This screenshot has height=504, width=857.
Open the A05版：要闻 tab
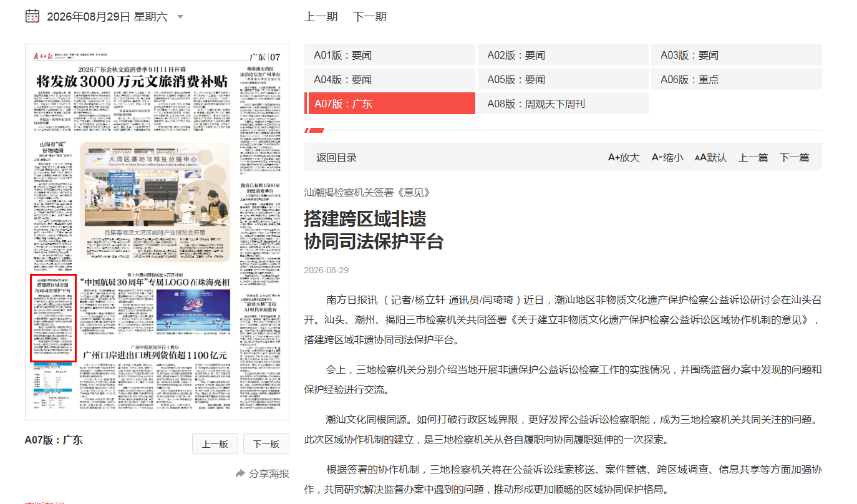(563, 79)
